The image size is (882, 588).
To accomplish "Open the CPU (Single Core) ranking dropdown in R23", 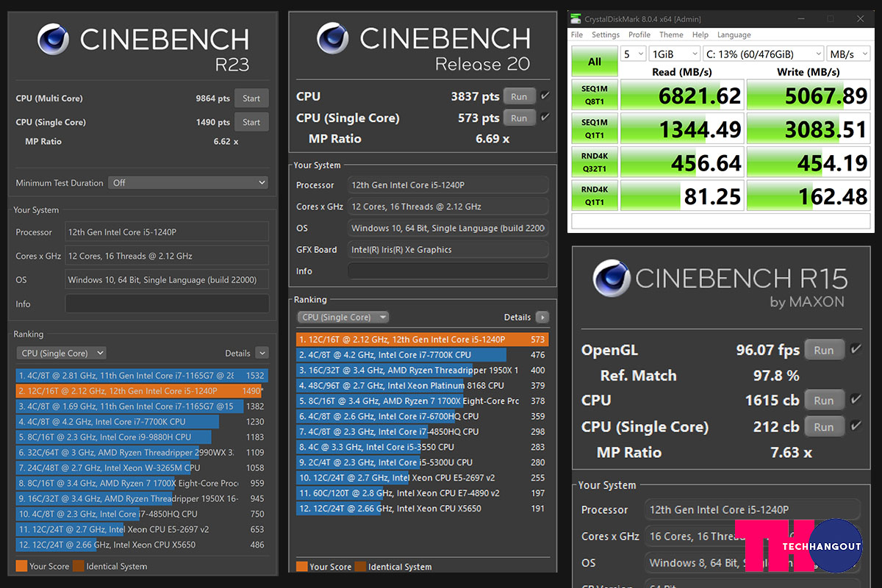I will click(62, 354).
